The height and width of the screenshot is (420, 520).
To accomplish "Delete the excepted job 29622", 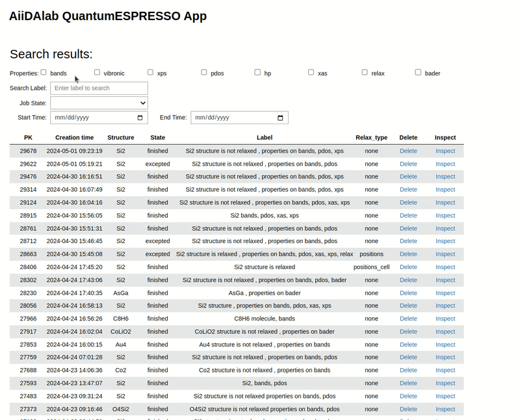I will (x=408, y=164).
